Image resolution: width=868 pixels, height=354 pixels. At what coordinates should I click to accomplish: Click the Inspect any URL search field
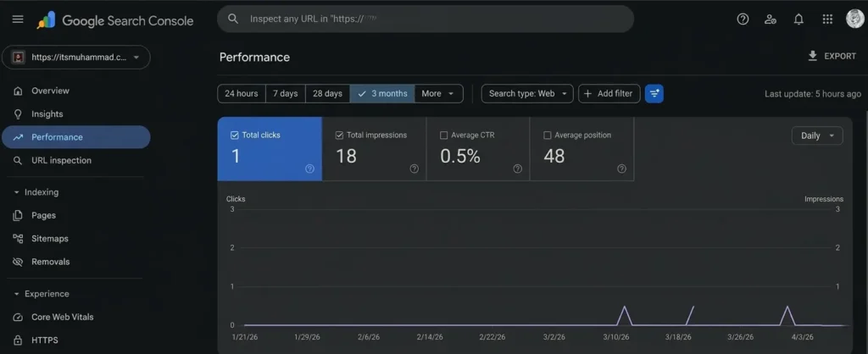click(426, 19)
